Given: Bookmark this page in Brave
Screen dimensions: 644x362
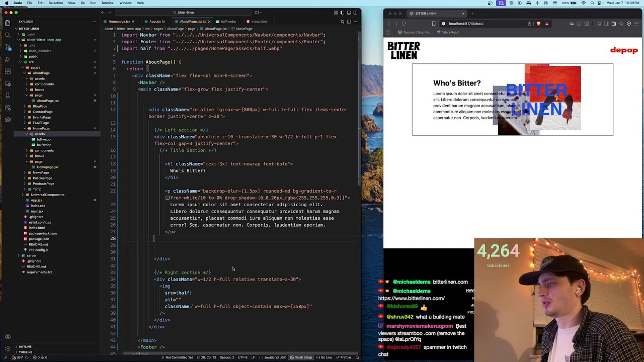Looking at the screenshot, I should click(x=434, y=24).
